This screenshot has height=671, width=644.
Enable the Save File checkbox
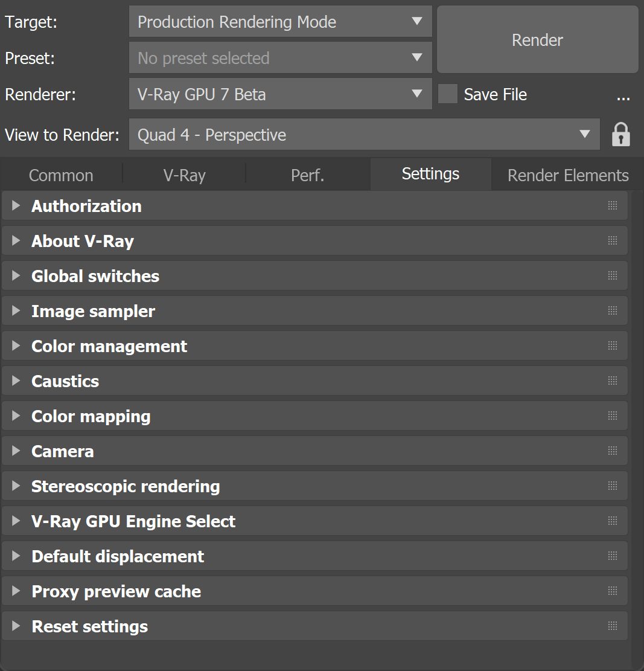click(x=448, y=94)
